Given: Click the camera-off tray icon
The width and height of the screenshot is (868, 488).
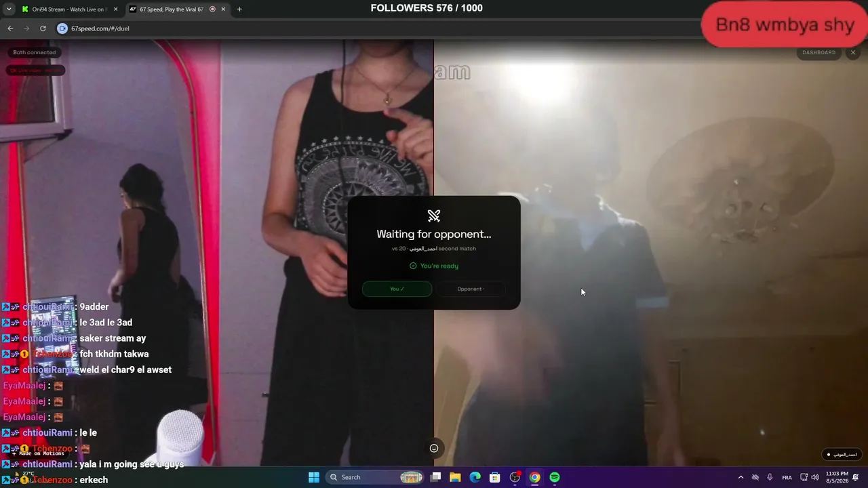Looking at the screenshot, I should [x=755, y=477].
